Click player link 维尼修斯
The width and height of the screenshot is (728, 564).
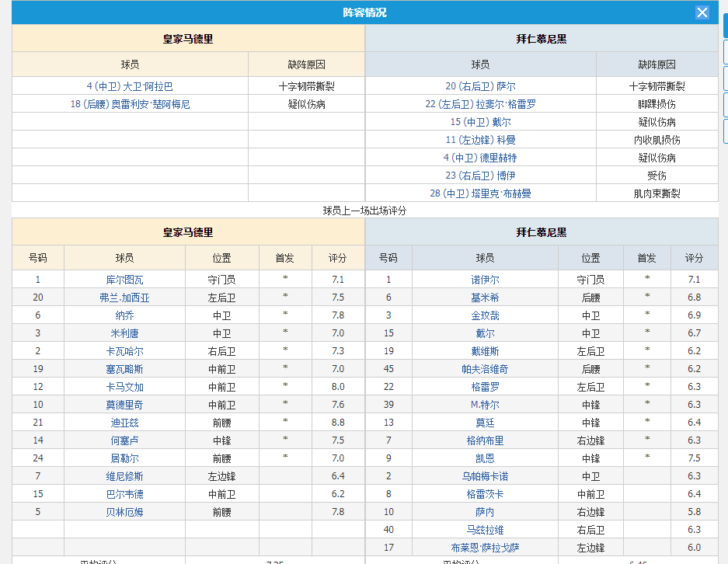124,476
